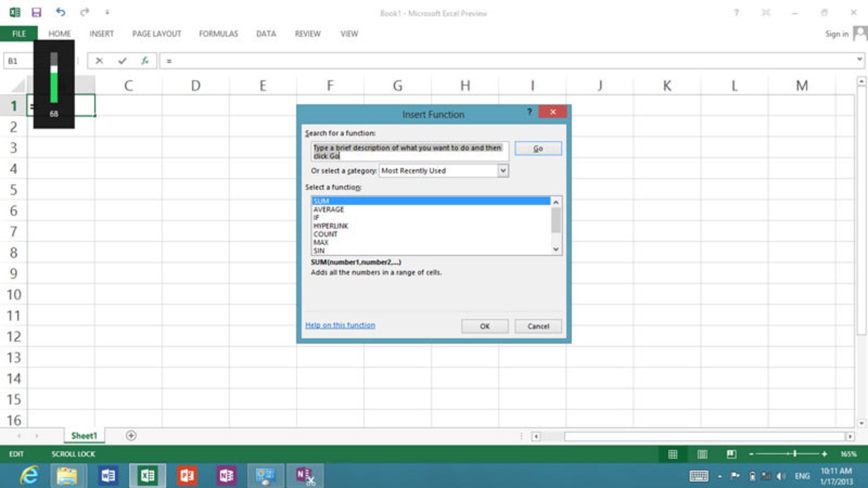
Task: Click the search for a function text box
Action: click(x=410, y=152)
